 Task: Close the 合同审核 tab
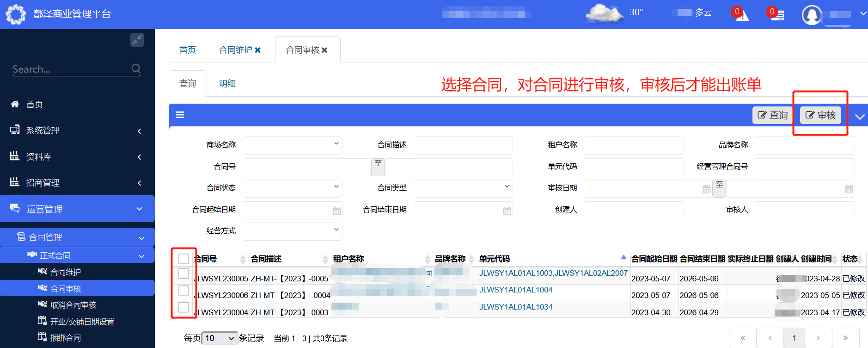[x=324, y=50]
